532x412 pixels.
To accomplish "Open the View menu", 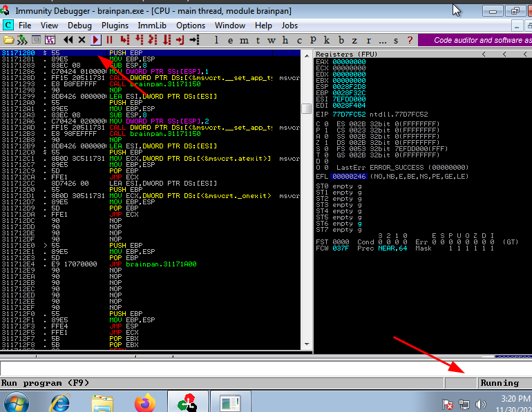I will pos(49,26).
